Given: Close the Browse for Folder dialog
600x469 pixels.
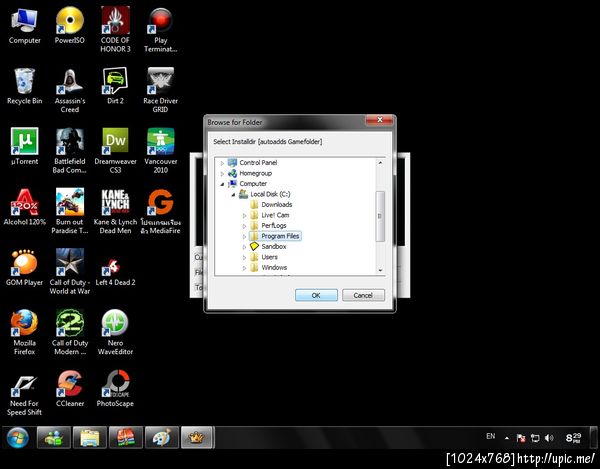Looking at the screenshot, I should [x=379, y=120].
